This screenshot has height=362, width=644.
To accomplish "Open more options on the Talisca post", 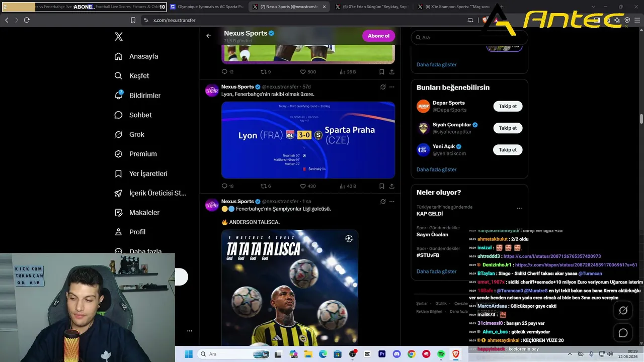I will [x=392, y=202].
